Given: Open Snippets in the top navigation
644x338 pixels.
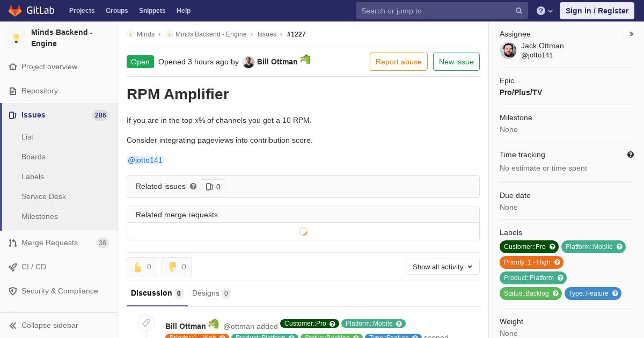Looking at the screenshot, I should pyautogui.click(x=152, y=11).
